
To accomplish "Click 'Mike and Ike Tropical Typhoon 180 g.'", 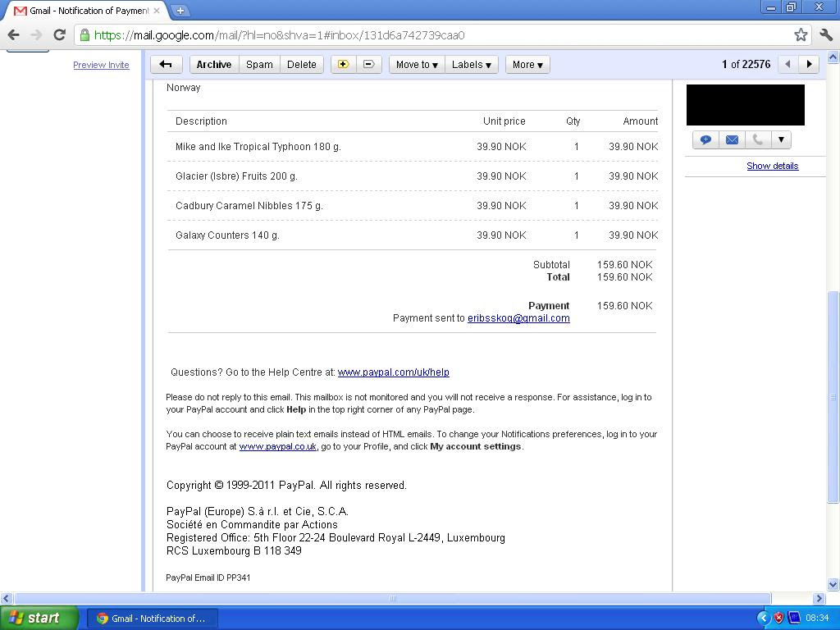I will point(258,147).
